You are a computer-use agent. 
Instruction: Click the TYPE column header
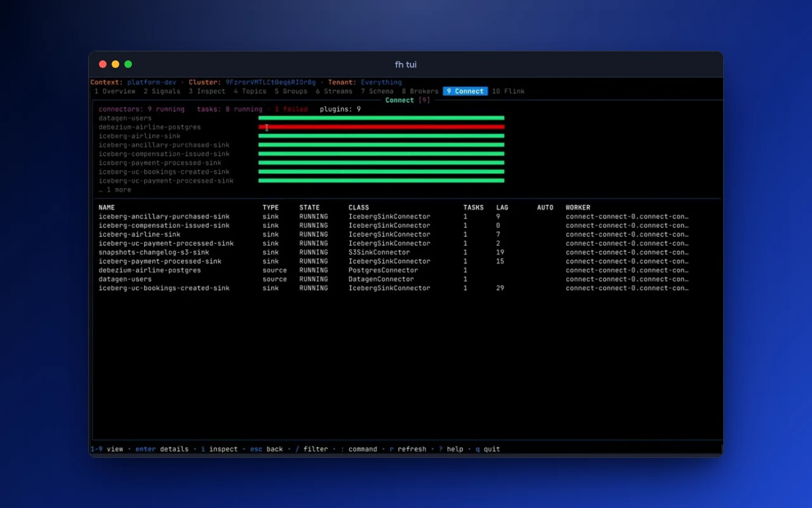[271, 208]
